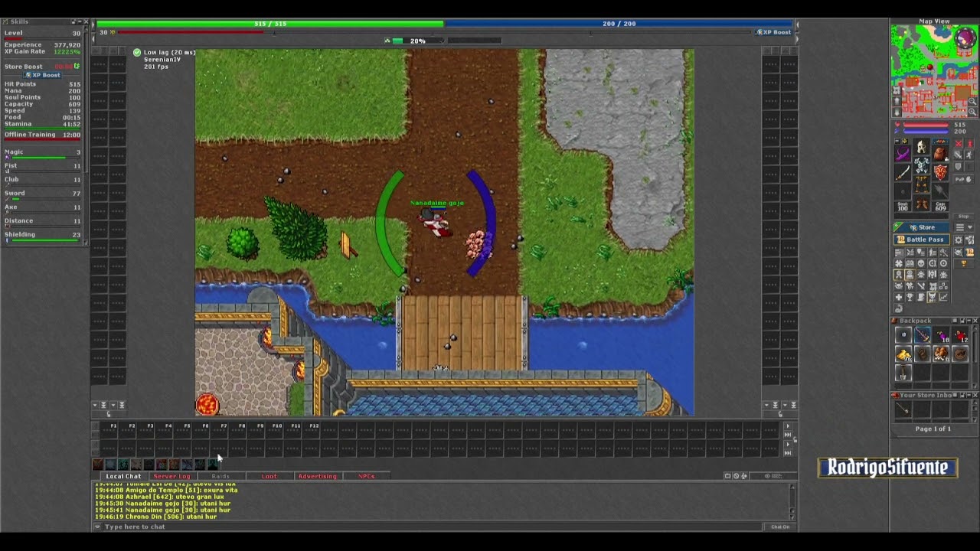
Task: Toggle the PvP mode button
Action: (x=963, y=180)
